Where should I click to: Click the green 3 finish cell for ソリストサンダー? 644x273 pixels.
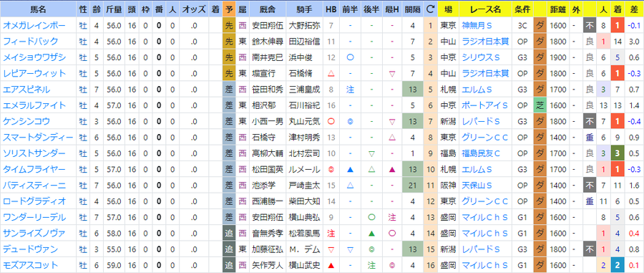(618, 153)
